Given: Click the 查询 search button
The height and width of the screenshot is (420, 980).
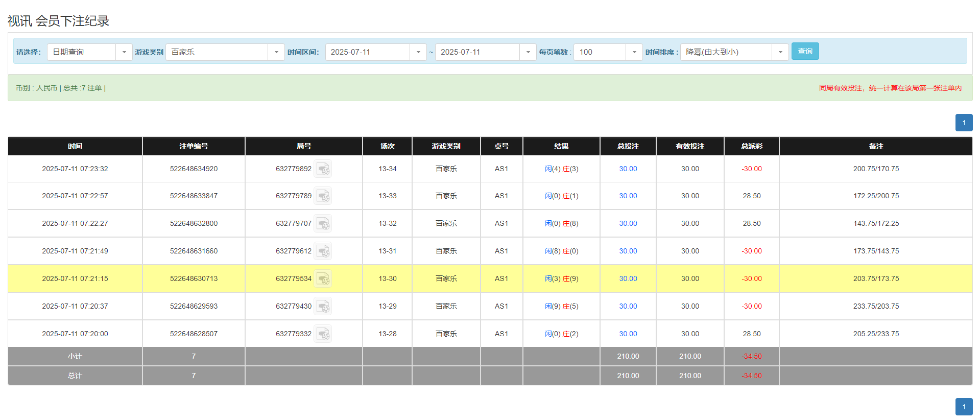Looking at the screenshot, I should (x=805, y=52).
